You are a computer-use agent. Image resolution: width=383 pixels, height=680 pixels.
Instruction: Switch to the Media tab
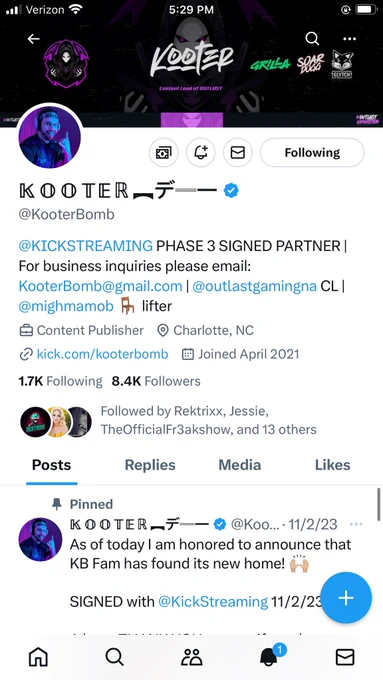pos(239,465)
